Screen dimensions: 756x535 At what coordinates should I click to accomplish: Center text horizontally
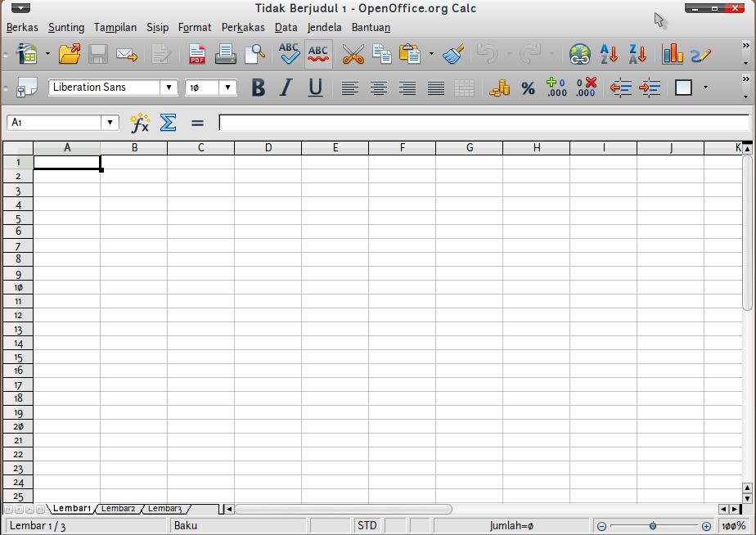tap(379, 88)
